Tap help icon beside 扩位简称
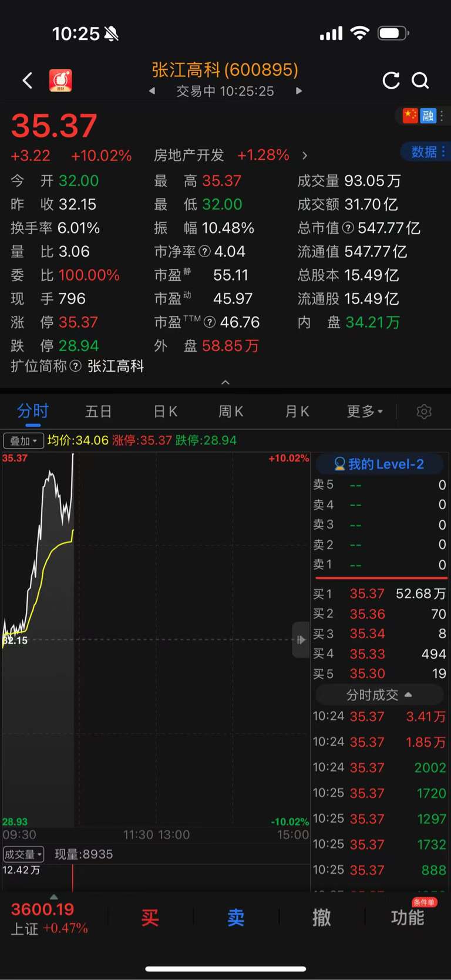This screenshot has height=980, width=451. 75,366
